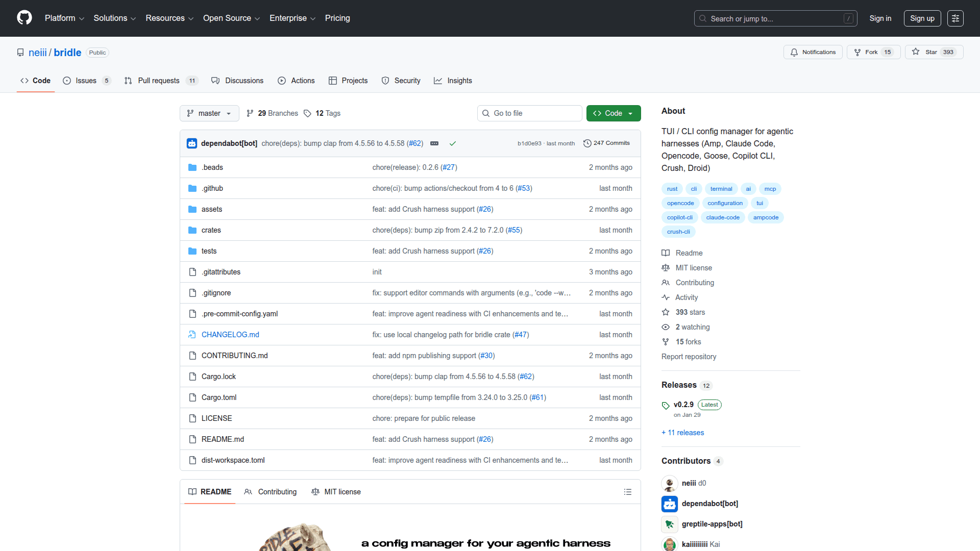Image resolution: width=980 pixels, height=551 pixels.
Task: Click the green check status icon
Action: click(x=452, y=143)
